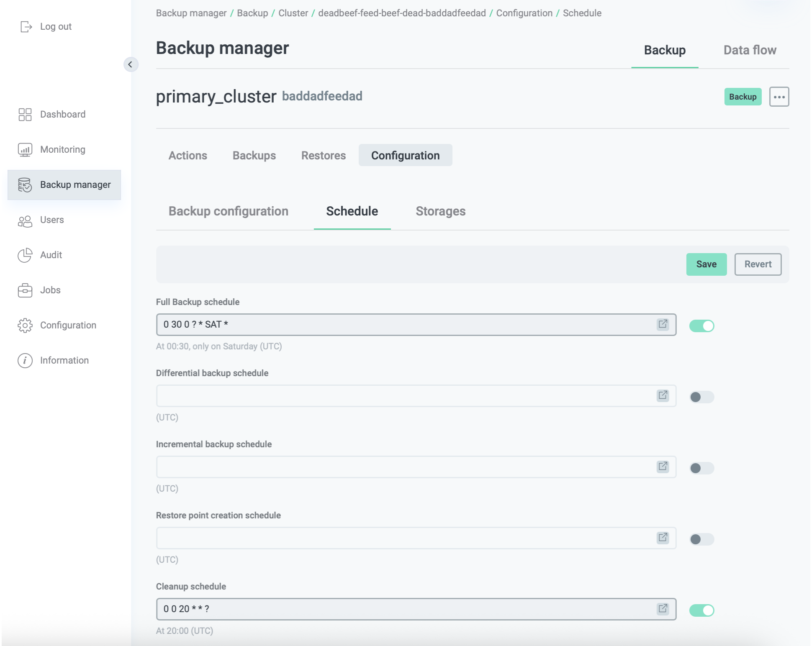Disable the Full Backup schedule toggle

click(x=702, y=326)
